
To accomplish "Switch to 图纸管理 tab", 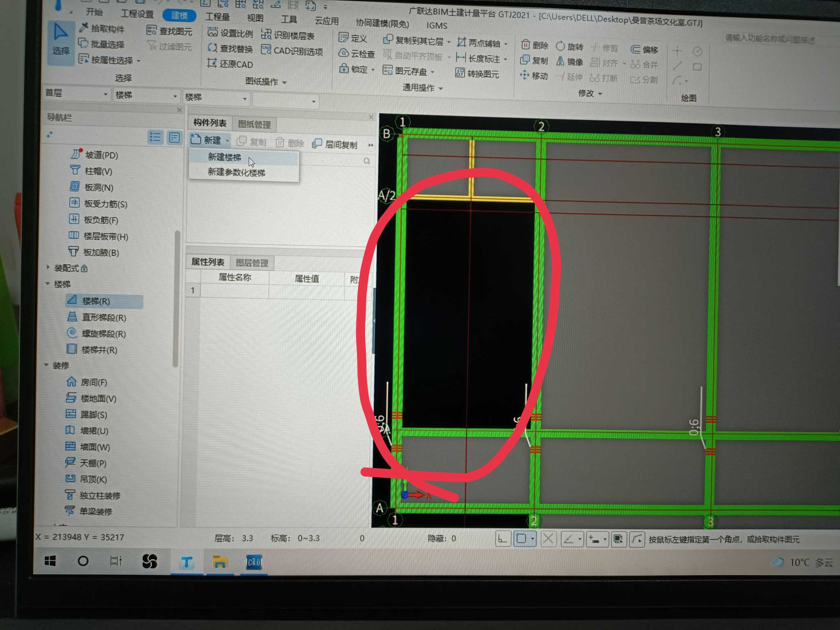I will click(x=254, y=125).
